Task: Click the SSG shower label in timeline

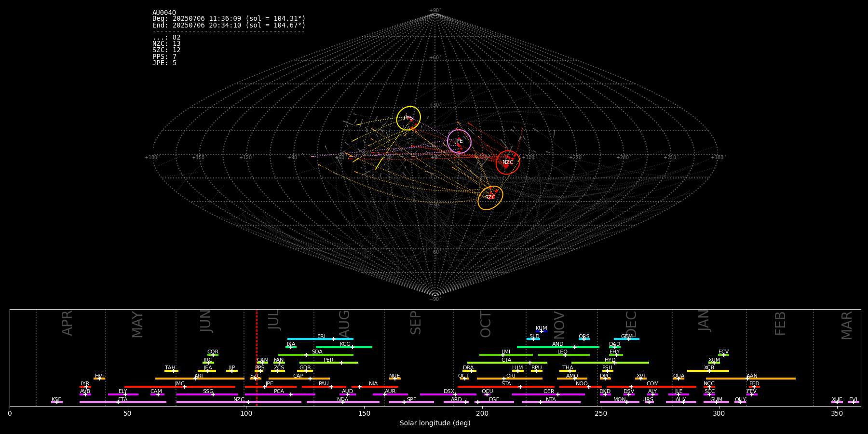Action: click(x=208, y=392)
